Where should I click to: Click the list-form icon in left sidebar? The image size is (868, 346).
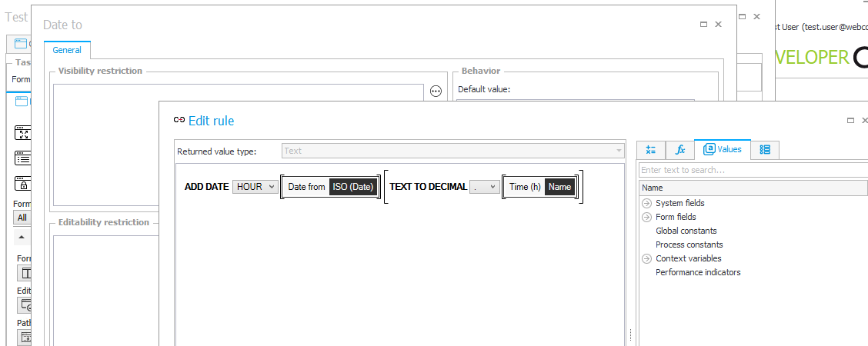click(23, 158)
